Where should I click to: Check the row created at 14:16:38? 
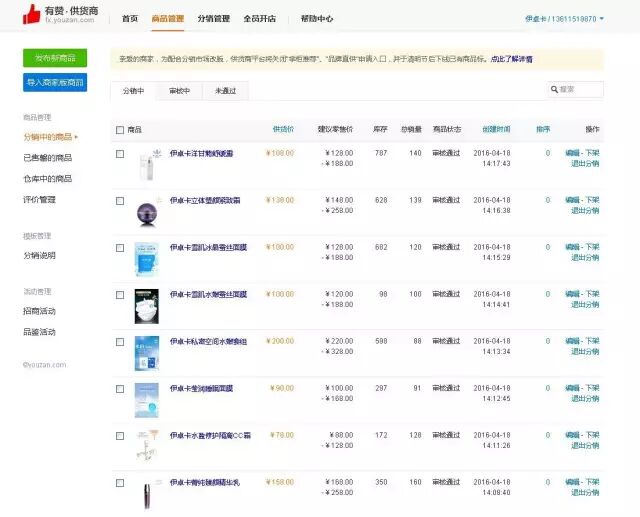point(120,201)
